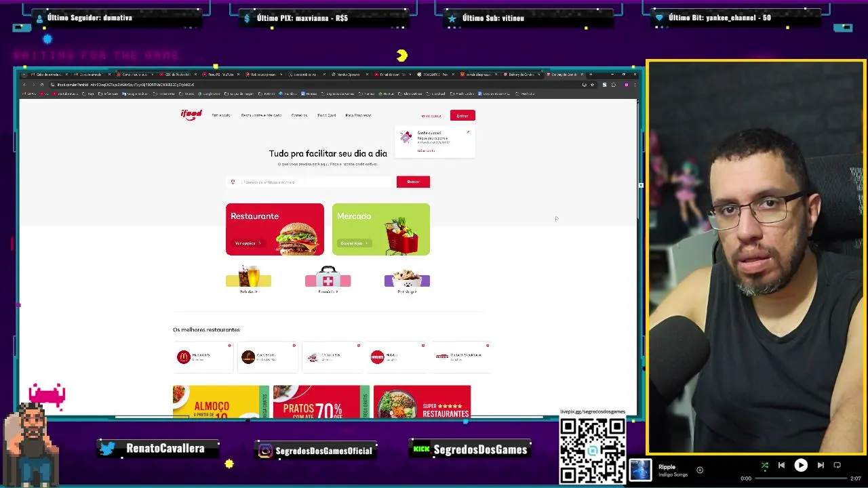Click the Instagram SegredosDosGamesOficial label
Screen dimensions: 868x488
coord(317,451)
